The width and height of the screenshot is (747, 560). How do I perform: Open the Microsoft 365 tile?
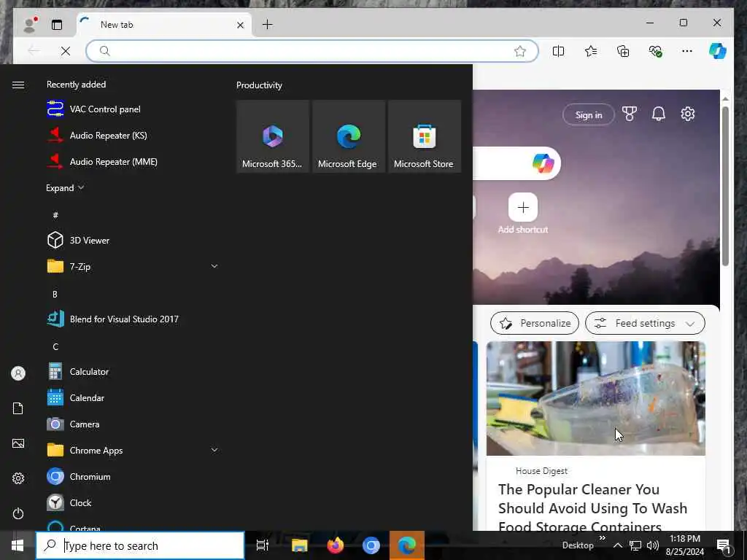coord(273,136)
